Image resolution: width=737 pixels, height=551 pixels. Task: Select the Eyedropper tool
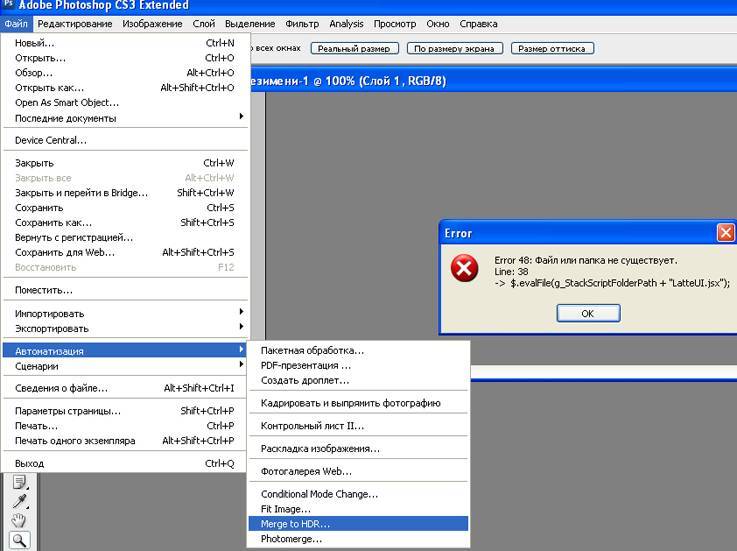[19, 502]
